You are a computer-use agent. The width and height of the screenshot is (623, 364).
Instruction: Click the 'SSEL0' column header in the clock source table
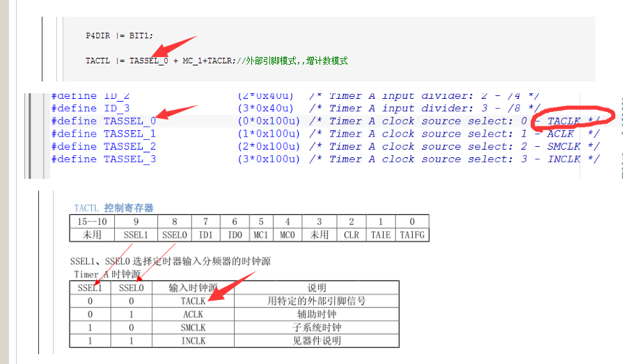click(x=131, y=287)
